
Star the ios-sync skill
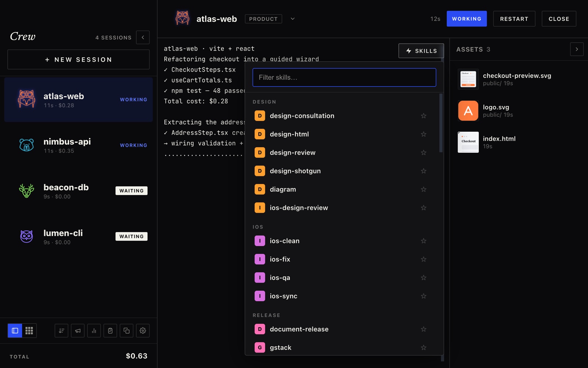424,296
